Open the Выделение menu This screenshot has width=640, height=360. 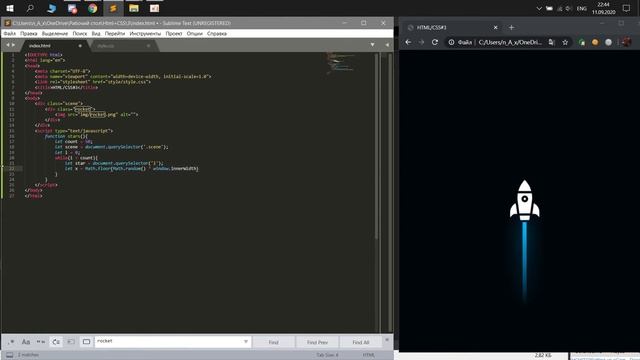(55, 33)
